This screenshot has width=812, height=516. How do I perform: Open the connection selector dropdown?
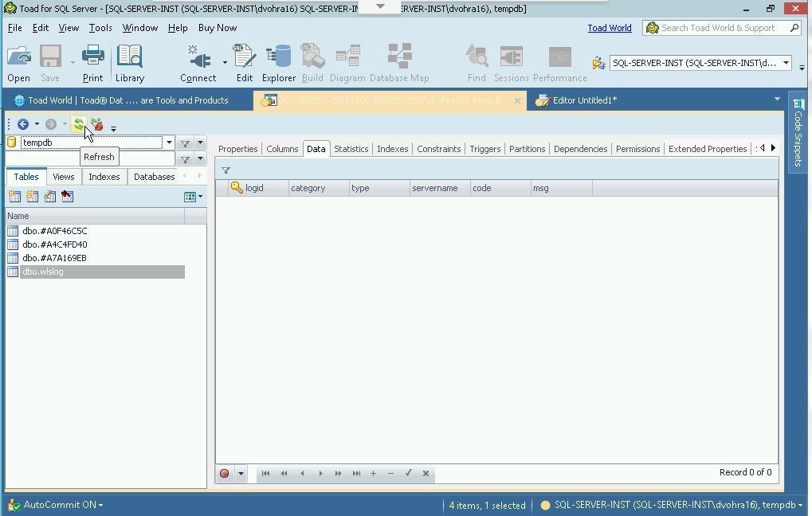click(x=785, y=63)
